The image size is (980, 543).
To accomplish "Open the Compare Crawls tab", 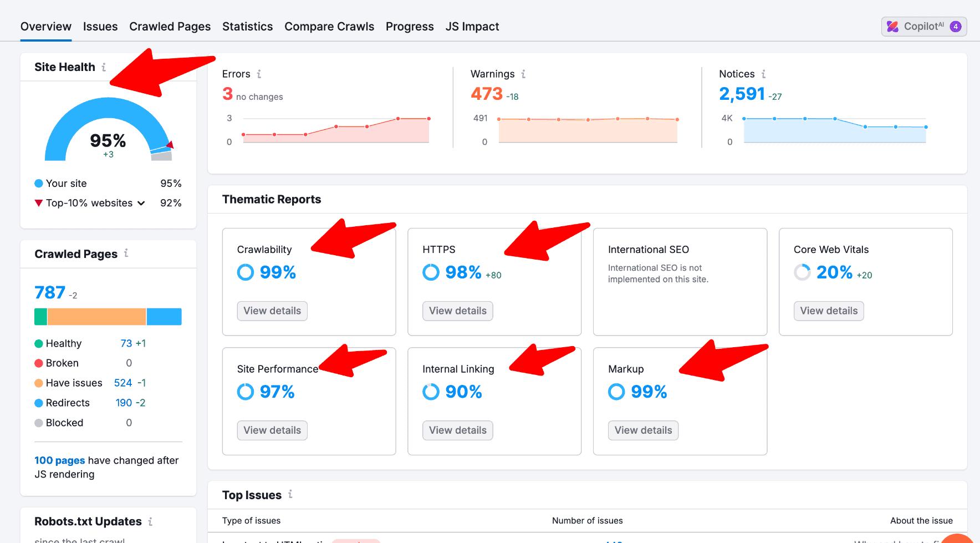I will click(329, 27).
